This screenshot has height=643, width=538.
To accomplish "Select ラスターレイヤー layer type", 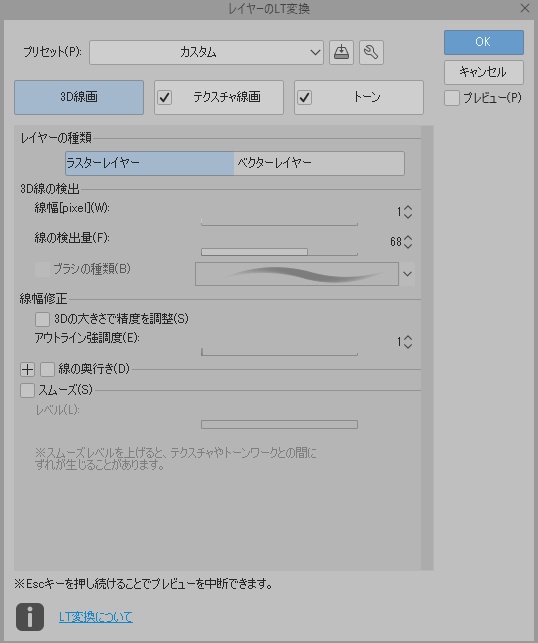I will 149,163.
